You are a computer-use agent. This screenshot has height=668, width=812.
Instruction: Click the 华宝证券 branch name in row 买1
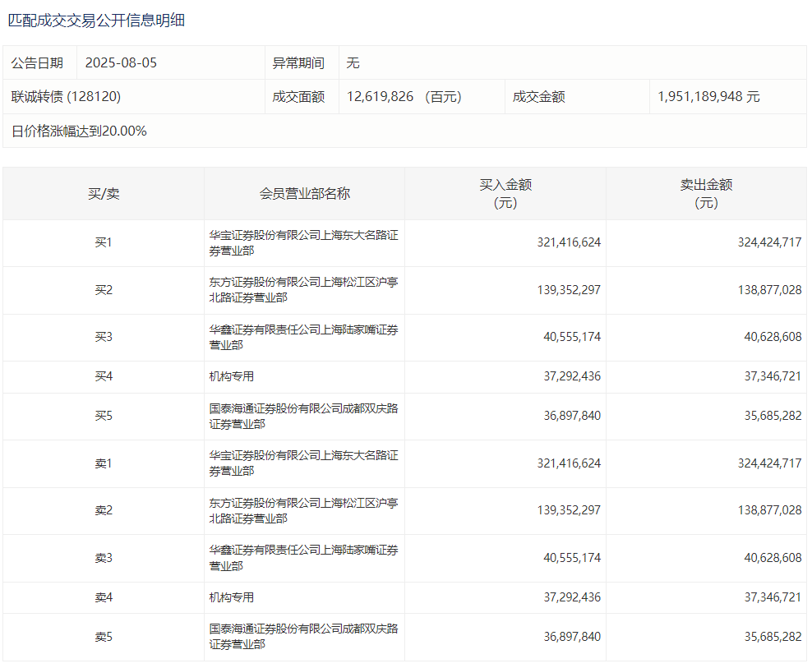[x=303, y=243]
